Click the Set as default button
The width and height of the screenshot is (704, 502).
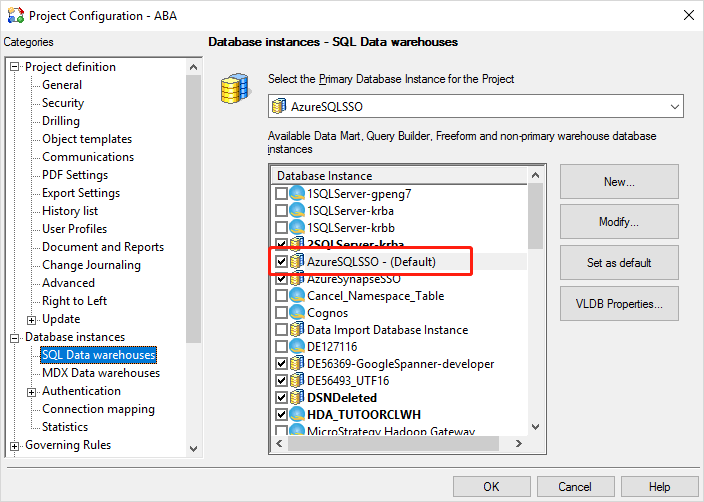(x=619, y=263)
